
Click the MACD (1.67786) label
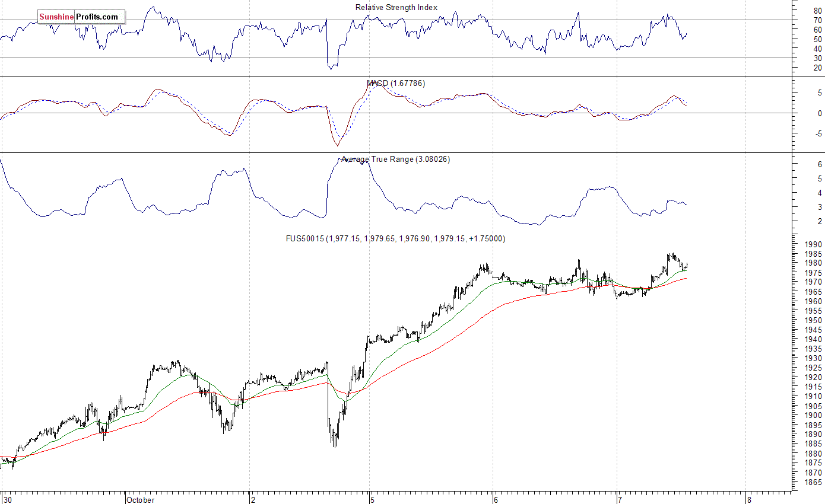point(396,84)
